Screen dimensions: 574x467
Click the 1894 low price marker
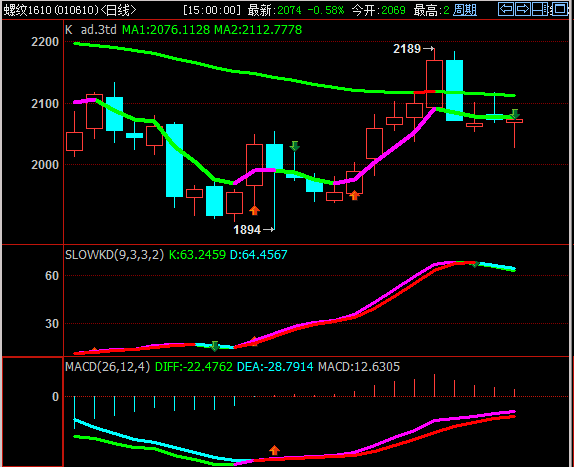tap(254, 230)
